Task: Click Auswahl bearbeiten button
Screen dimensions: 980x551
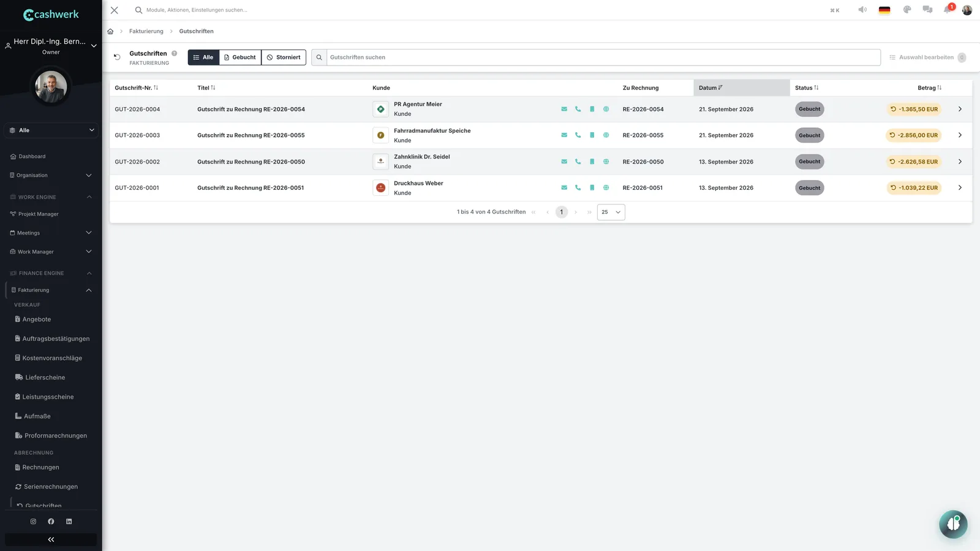Action: [927, 58]
